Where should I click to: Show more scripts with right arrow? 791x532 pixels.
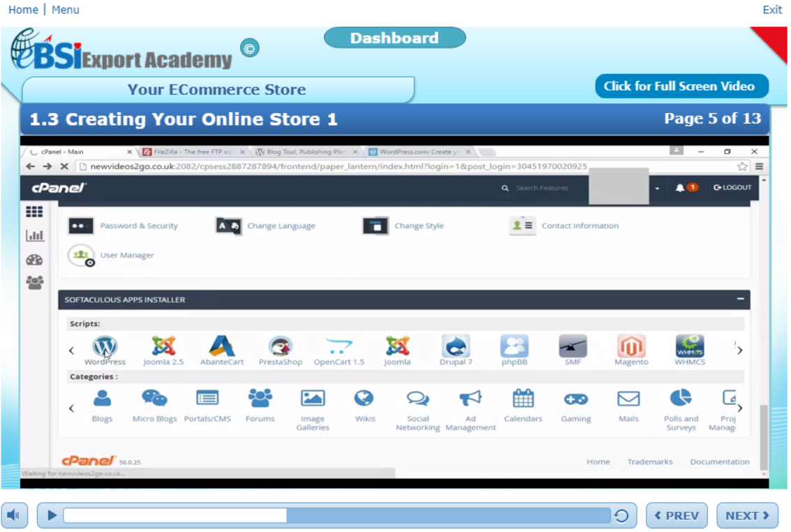[739, 350]
